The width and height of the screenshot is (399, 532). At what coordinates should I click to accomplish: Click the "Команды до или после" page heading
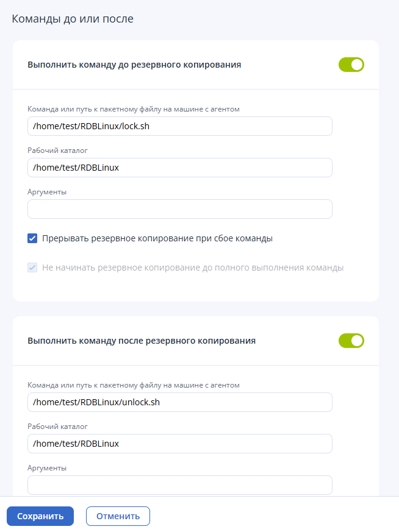pos(73,19)
